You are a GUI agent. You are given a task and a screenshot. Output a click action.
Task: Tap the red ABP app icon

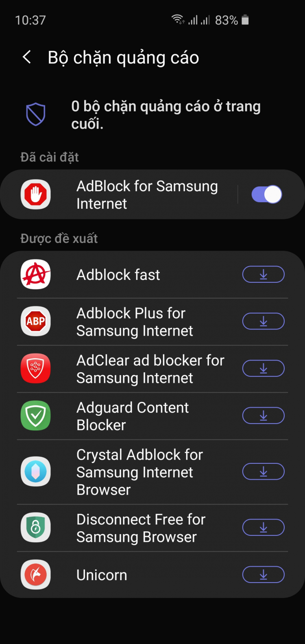click(x=36, y=321)
